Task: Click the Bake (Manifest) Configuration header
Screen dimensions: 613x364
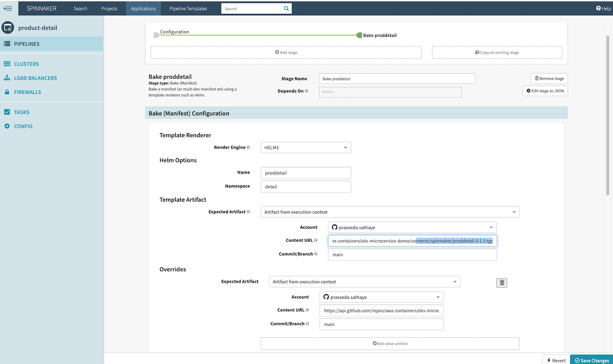Action: tap(356, 114)
